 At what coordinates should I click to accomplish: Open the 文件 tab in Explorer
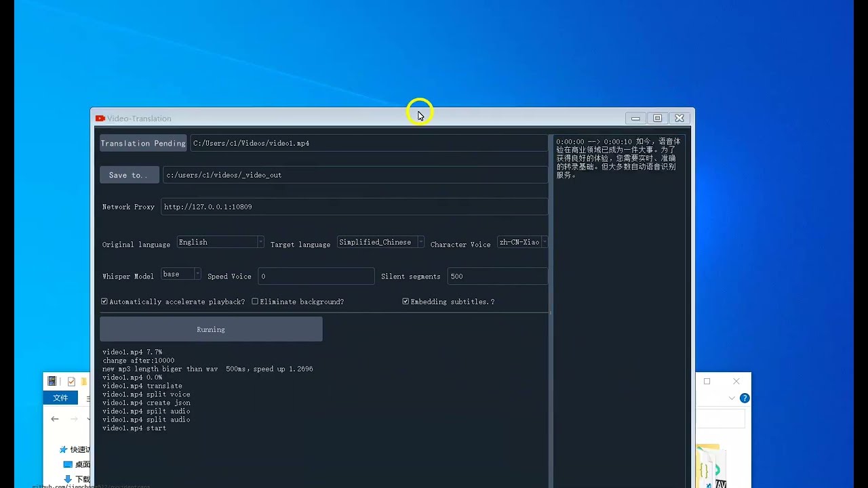click(61, 398)
